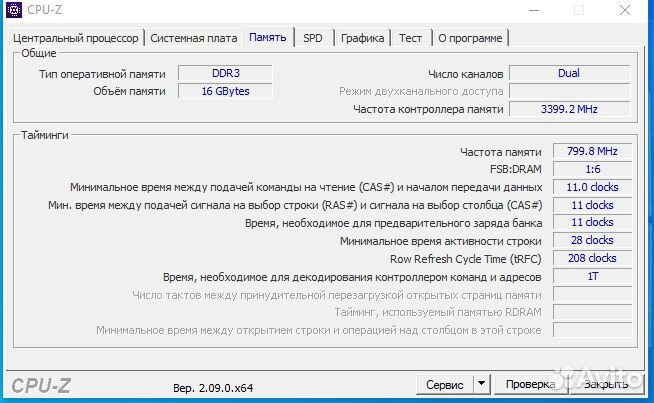Open the Центральный процессор tab
The width and height of the screenshot is (654, 403).
point(75,38)
